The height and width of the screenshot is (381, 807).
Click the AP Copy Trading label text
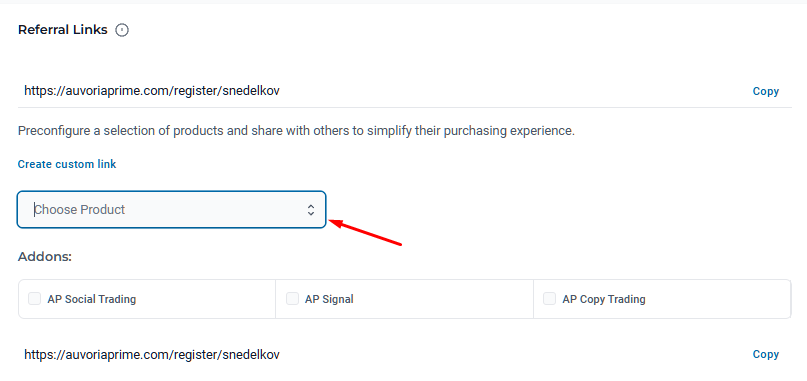tap(604, 299)
